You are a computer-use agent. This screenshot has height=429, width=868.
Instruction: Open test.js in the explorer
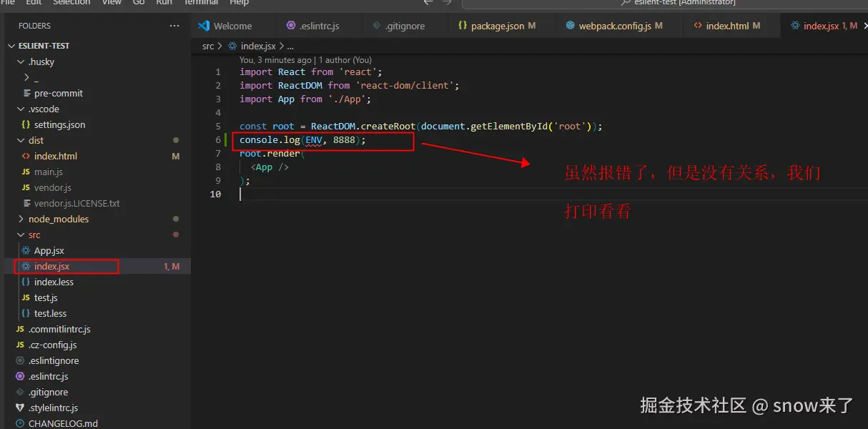coord(46,297)
